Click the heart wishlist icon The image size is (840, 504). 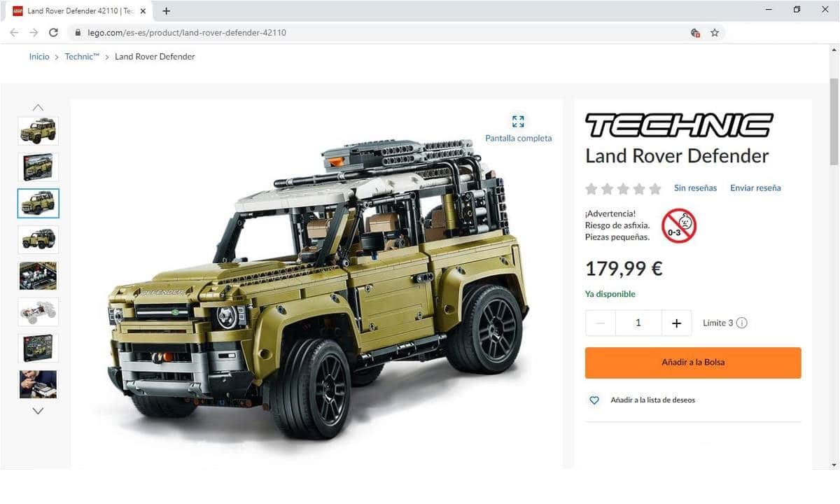[594, 400]
